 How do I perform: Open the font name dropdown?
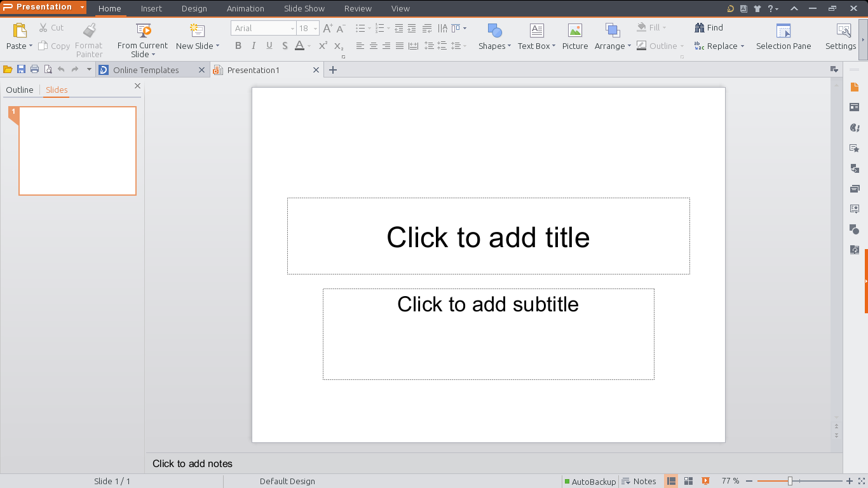coord(292,28)
